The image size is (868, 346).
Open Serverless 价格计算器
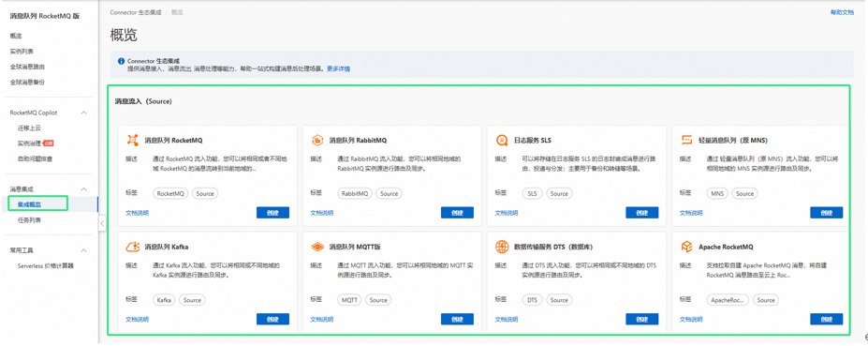pyautogui.click(x=45, y=266)
